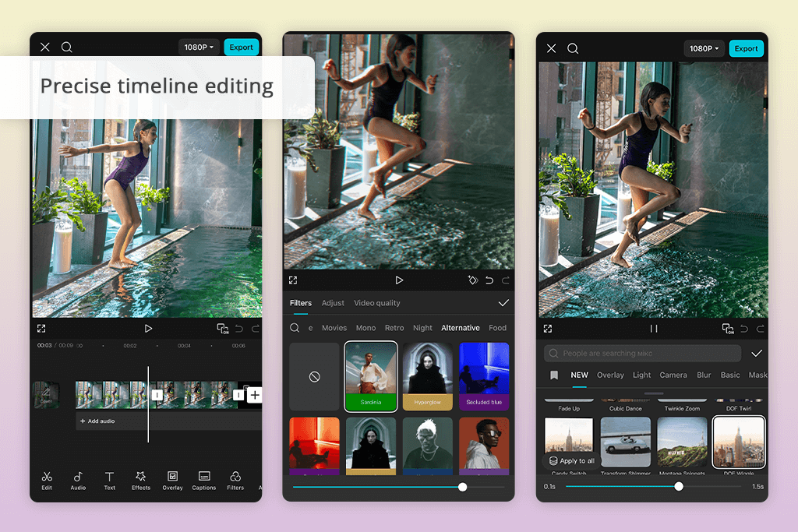The width and height of the screenshot is (798, 532).
Task: Undo last action on the middle phone
Action: pos(489,280)
